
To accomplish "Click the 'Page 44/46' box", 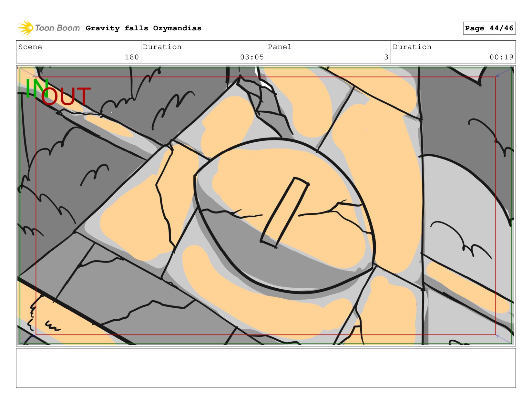I will 489,28.
